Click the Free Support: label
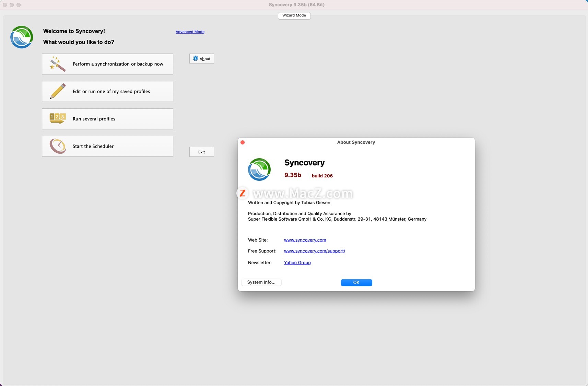588x386 pixels. [x=262, y=251]
